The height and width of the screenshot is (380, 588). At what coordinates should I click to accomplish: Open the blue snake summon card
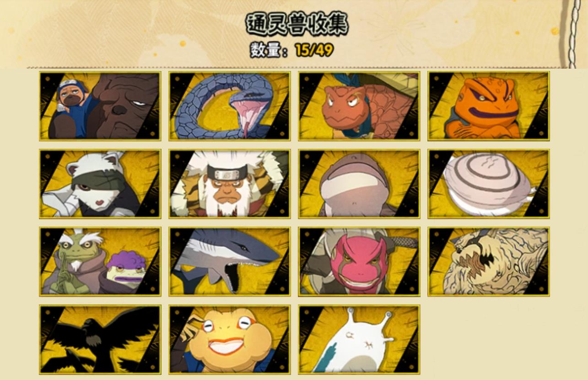[x=229, y=106]
